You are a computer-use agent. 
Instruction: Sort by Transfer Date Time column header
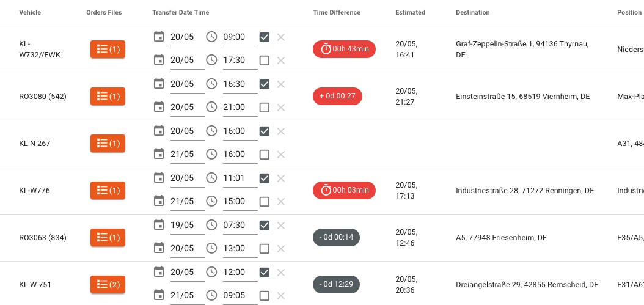click(181, 12)
